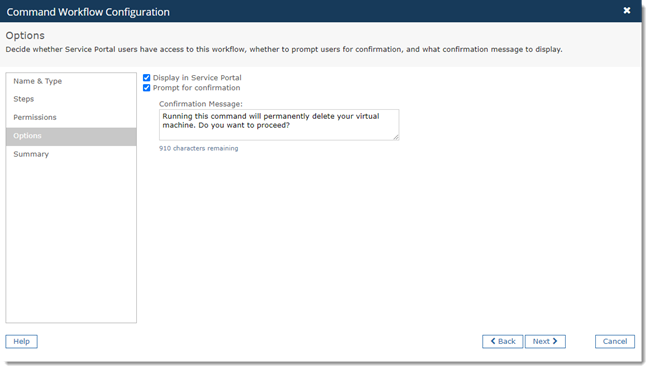Proceed with the Next button
The width and height of the screenshot is (650, 371).
(545, 342)
